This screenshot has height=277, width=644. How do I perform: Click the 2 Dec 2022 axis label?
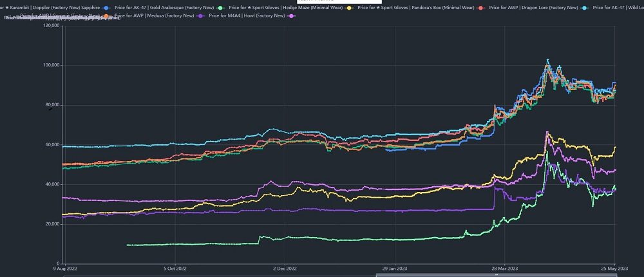(x=284, y=269)
